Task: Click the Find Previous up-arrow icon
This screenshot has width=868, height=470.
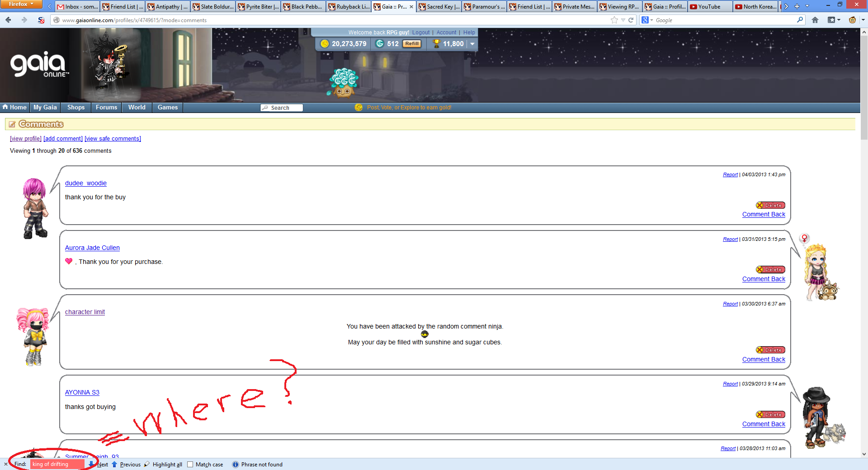Action: pos(114,464)
